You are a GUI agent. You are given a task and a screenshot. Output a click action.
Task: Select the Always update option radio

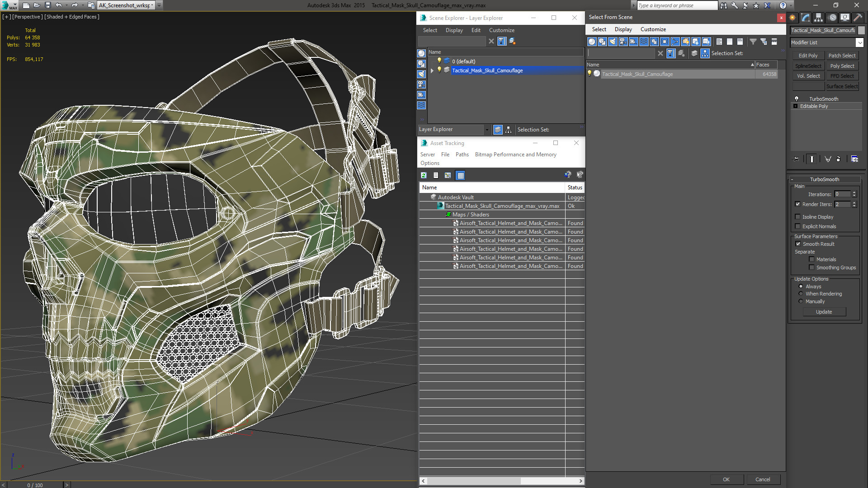801,286
